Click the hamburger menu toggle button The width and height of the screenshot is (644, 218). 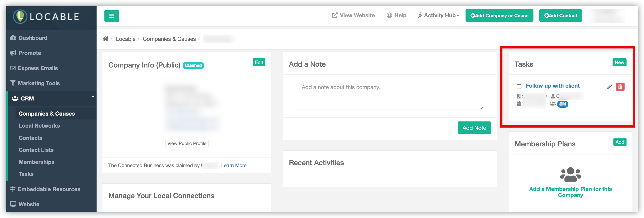tap(111, 16)
